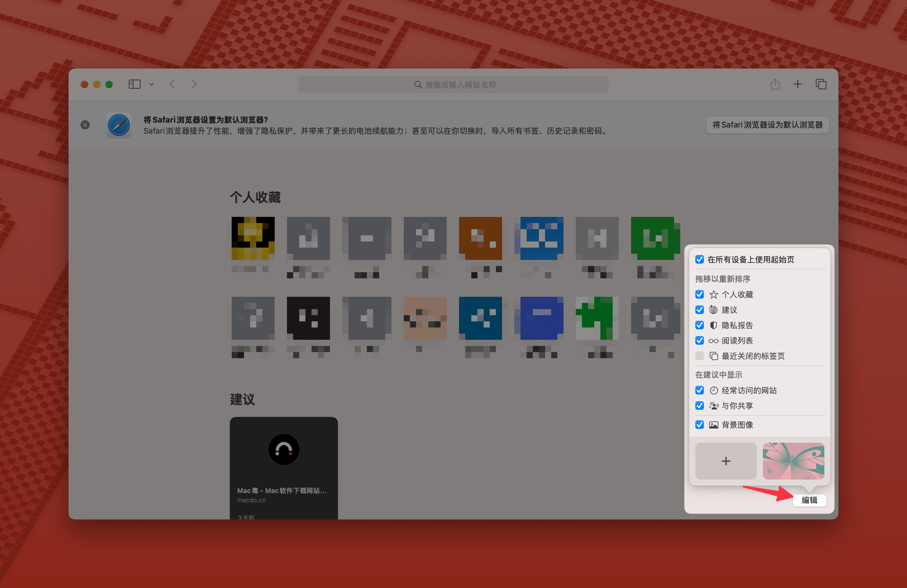This screenshot has width=907, height=588.
Task: Click the sidebar toggle icon
Action: pos(134,84)
